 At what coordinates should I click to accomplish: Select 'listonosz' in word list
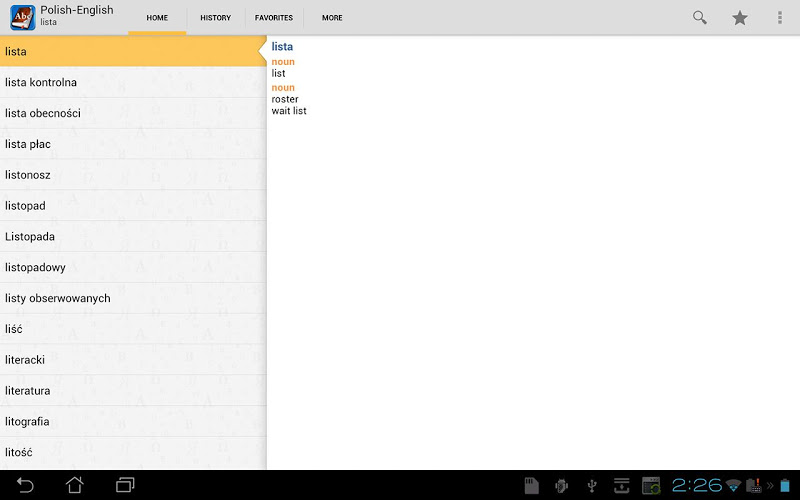(133, 175)
